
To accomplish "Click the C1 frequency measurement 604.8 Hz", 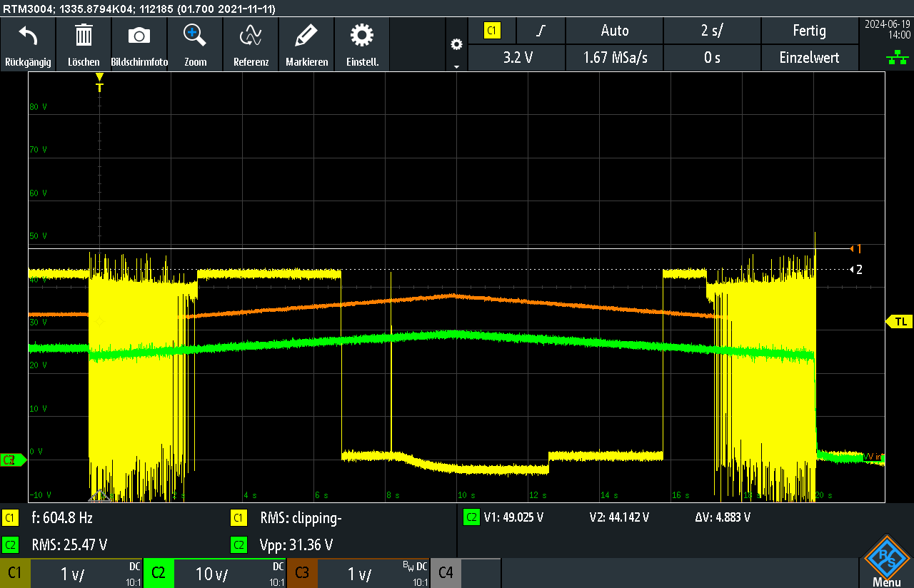I will tap(63, 518).
